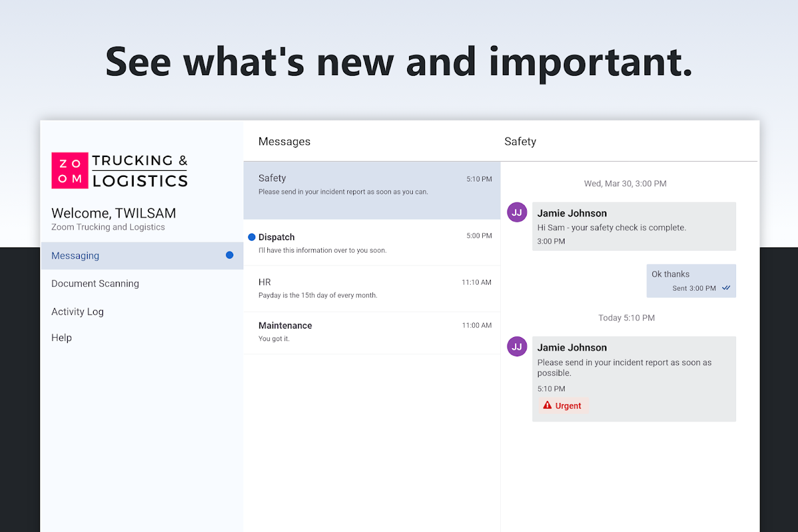Click the red Urgent warning triangle icon
Screen dimensions: 798x532
coord(547,405)
